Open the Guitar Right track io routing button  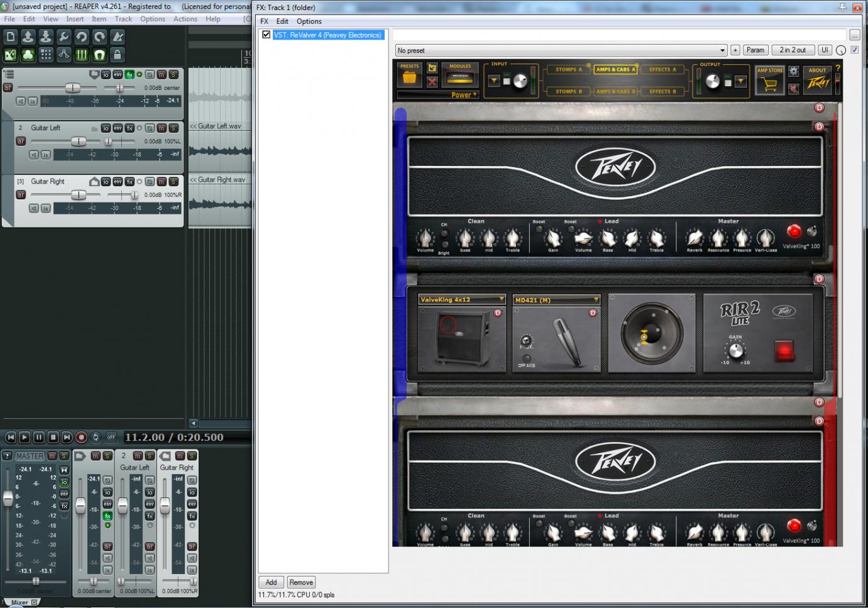[x=106, y=182]
